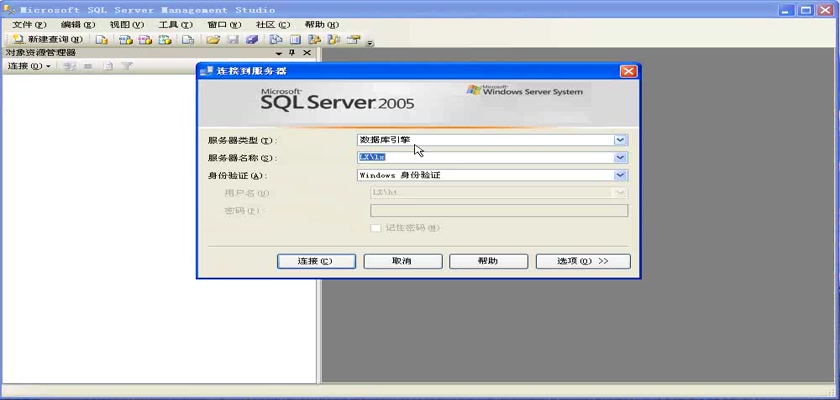Click the Object Explorer Disconnect icon

tap(69, 66)
